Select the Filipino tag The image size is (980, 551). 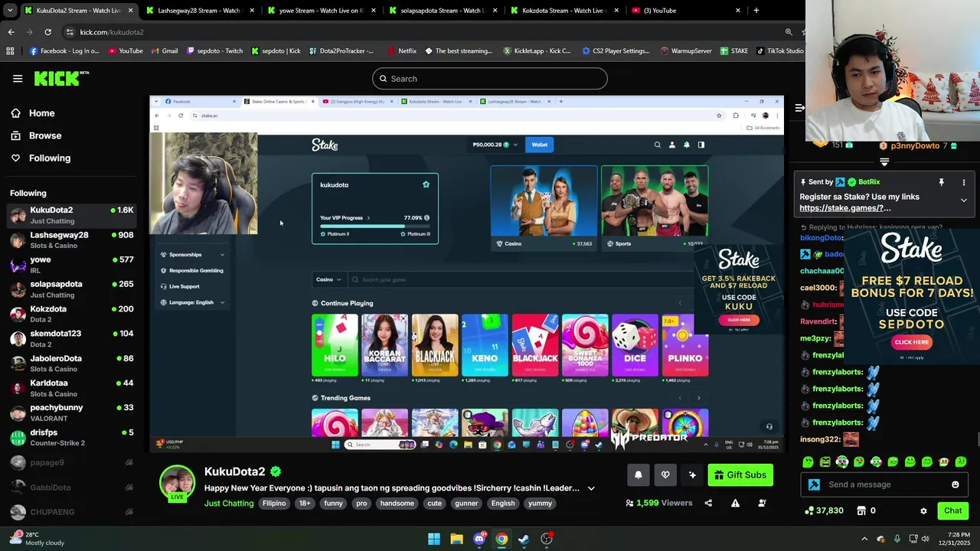(274, 503)
